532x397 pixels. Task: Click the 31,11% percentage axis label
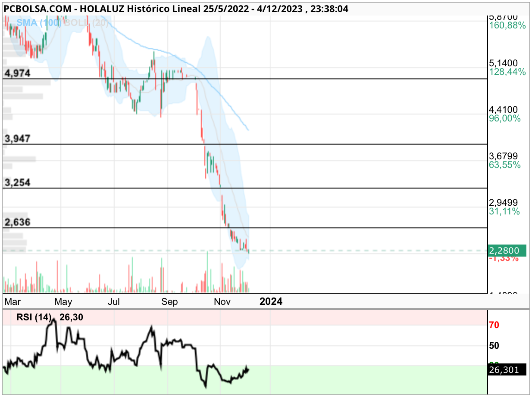[x=505, y=211]
